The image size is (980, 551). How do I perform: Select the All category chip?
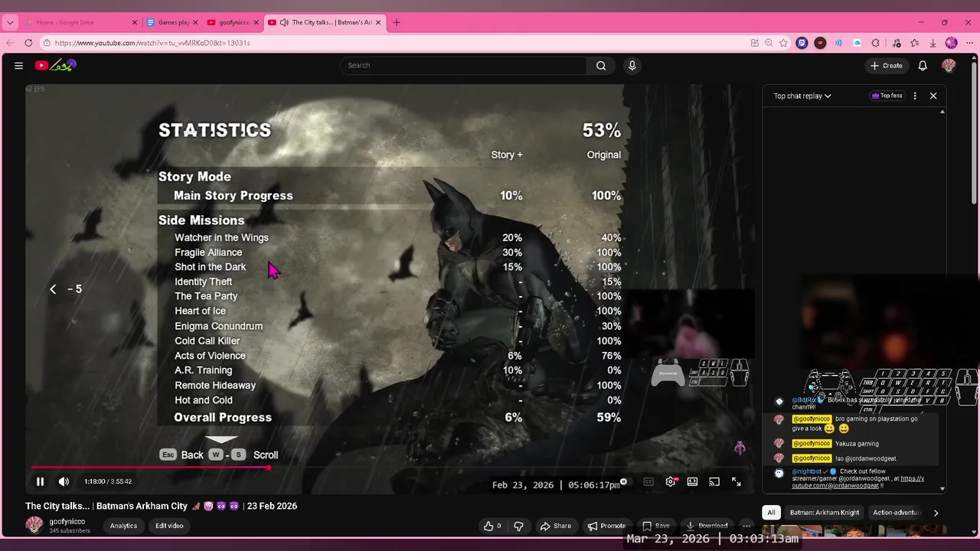tap(771, 513)
